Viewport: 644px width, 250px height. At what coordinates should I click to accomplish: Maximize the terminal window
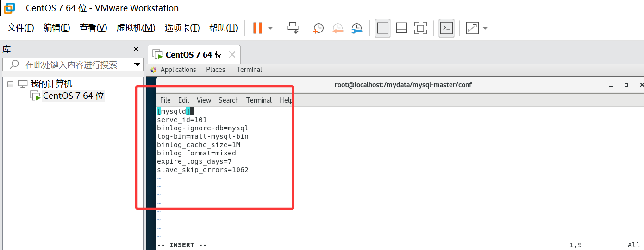(x=626, y=85)
